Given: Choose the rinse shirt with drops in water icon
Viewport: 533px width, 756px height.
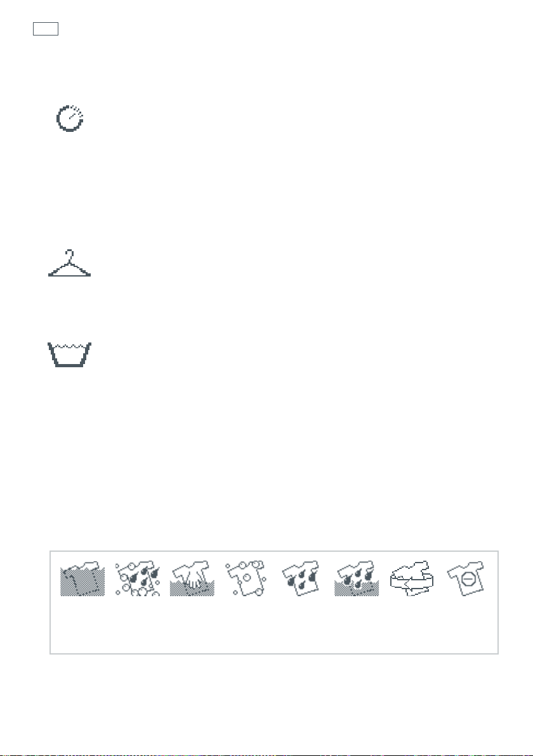Looking at the screenshot, I should pyautogui.click(x=357, y=578).
